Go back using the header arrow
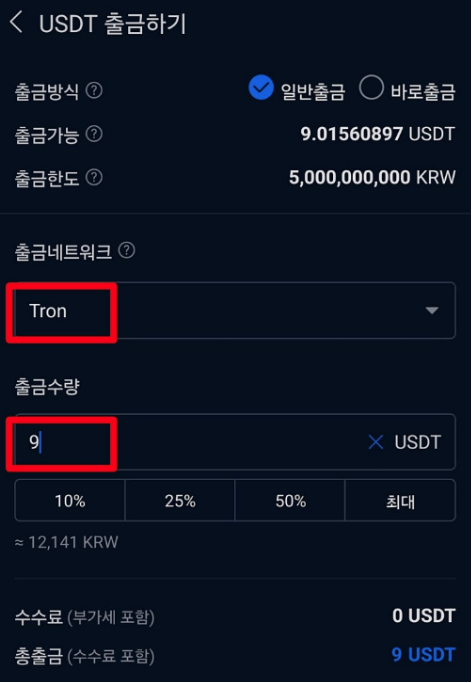The width and height of the screenshot is (472, 683). [16, 22]
